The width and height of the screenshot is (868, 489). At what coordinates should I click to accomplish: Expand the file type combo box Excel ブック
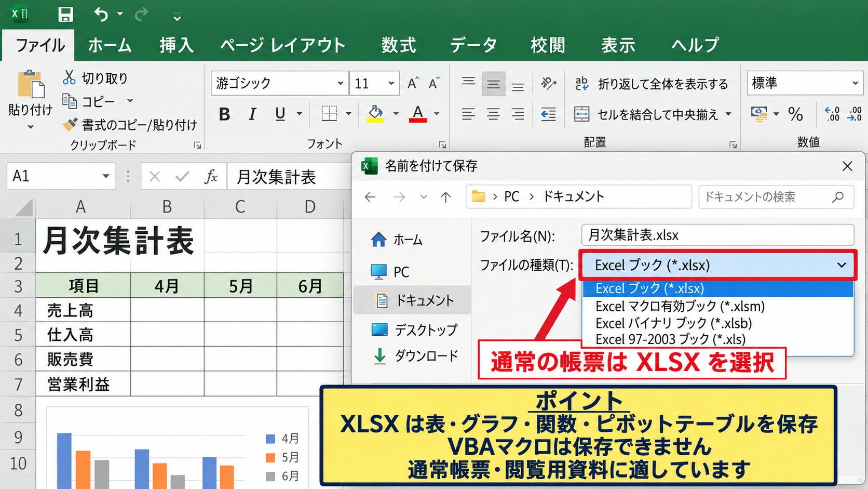click(x=718, y=265)
